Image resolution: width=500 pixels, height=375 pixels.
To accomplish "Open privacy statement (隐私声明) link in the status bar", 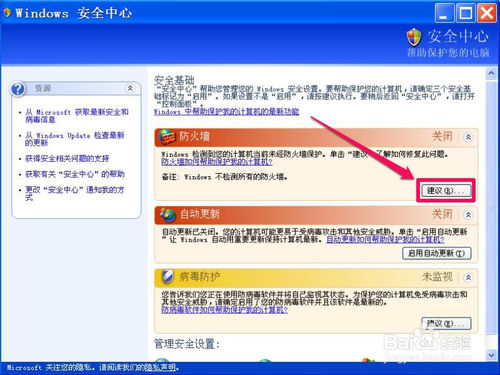I will (160, 368).
